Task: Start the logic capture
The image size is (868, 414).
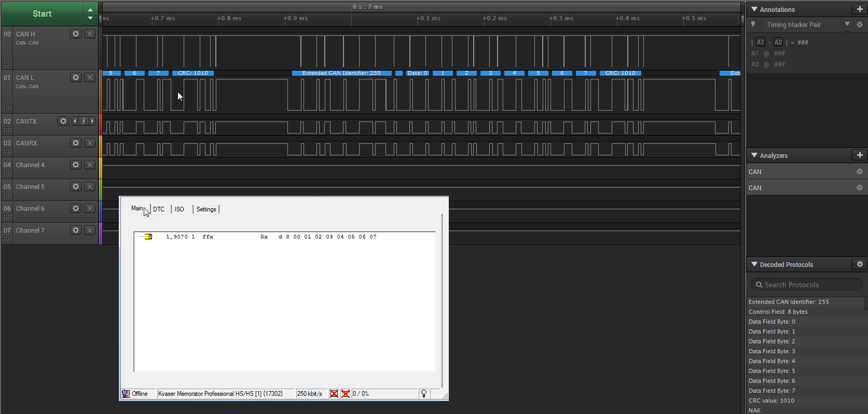Action: coord(42,14)
